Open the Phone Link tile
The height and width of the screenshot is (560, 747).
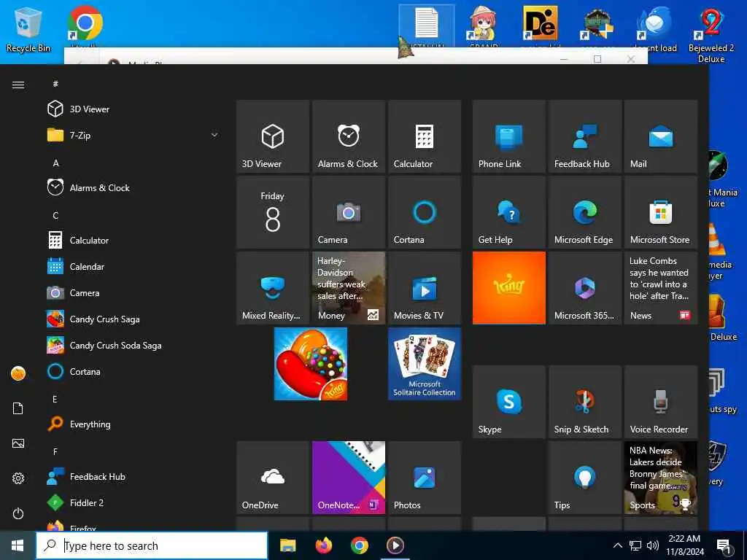508,136
